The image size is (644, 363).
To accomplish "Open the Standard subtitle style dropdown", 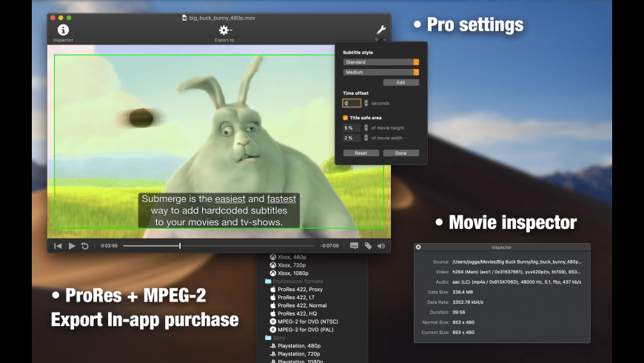I will pyautogui.click(x=380, y=62).
